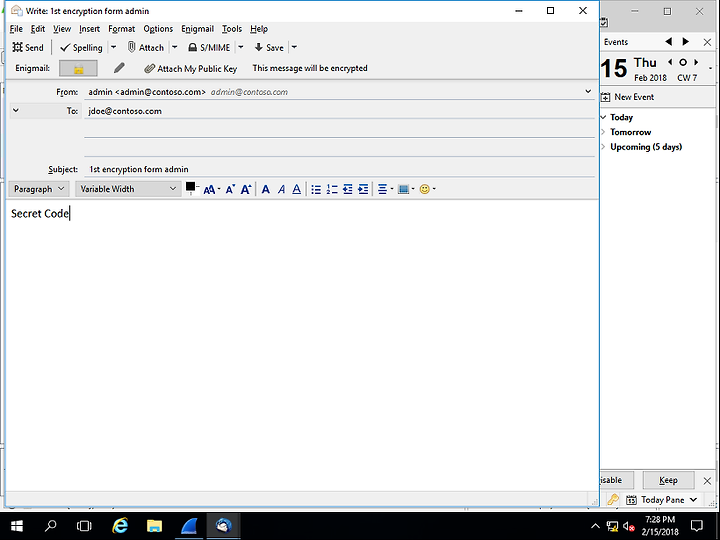Screen dimensions: 720x540
Task: Open the To recipient type dropdown
Action: 16,111
